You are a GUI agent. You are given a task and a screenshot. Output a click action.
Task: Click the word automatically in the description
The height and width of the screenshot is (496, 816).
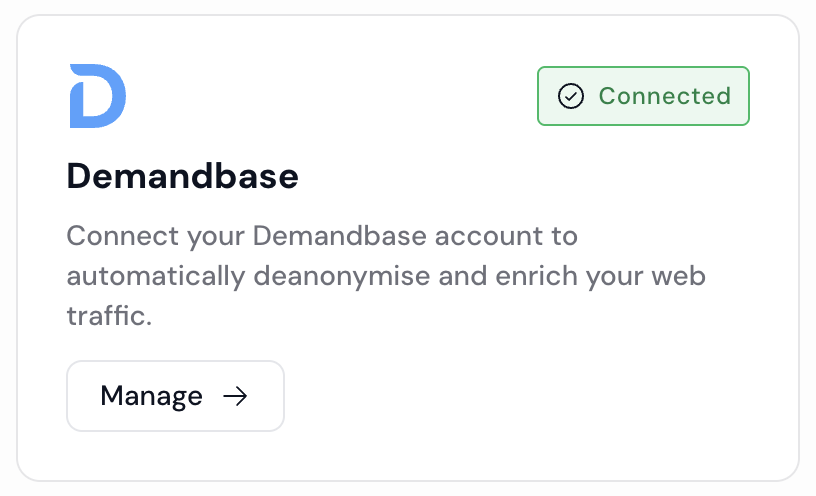(156, 275)
